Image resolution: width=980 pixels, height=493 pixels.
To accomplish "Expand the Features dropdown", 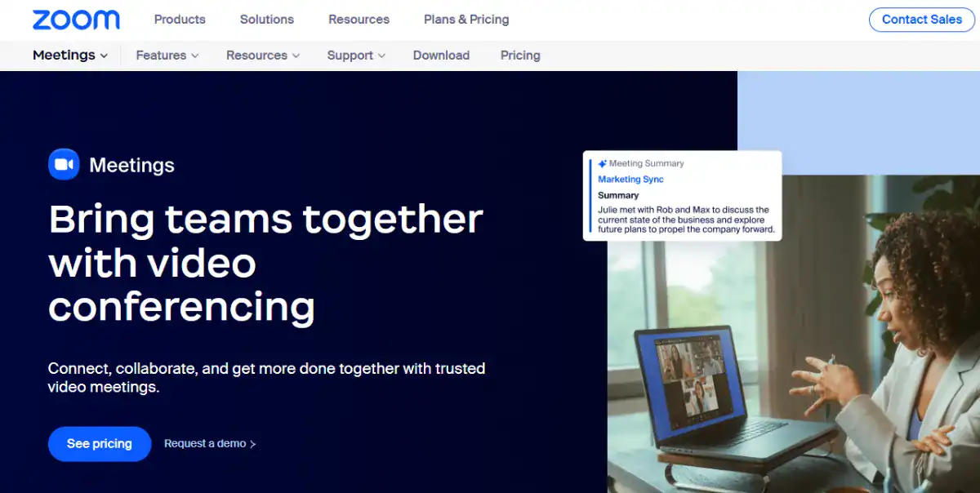I will pos(167,56).
